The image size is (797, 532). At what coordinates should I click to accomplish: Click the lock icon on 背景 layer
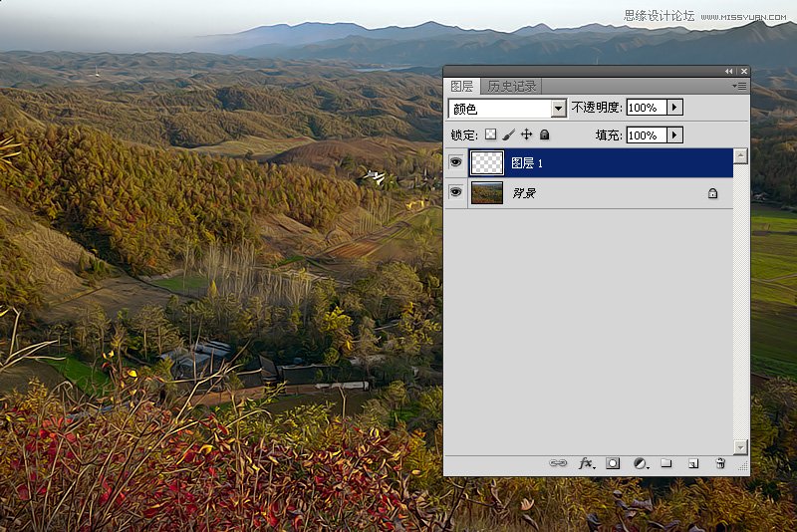[x=712, y=193]
